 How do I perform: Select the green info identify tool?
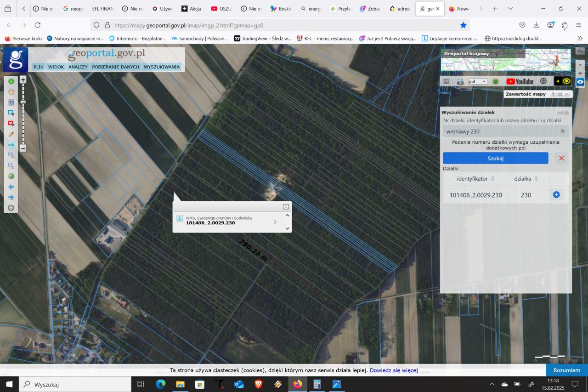click(11, 81)
